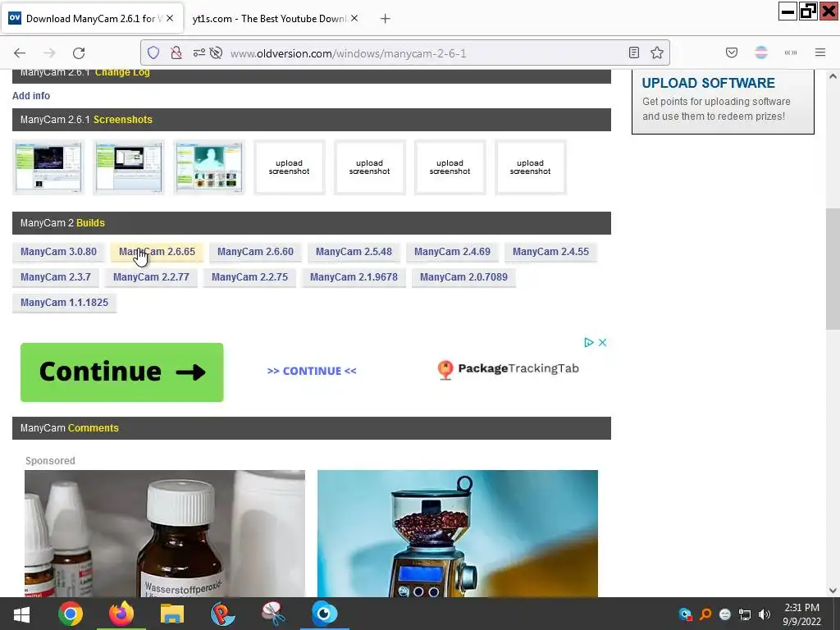Go back to the previous page
This screenshot has width=840, height=630.
pos(20,53)
